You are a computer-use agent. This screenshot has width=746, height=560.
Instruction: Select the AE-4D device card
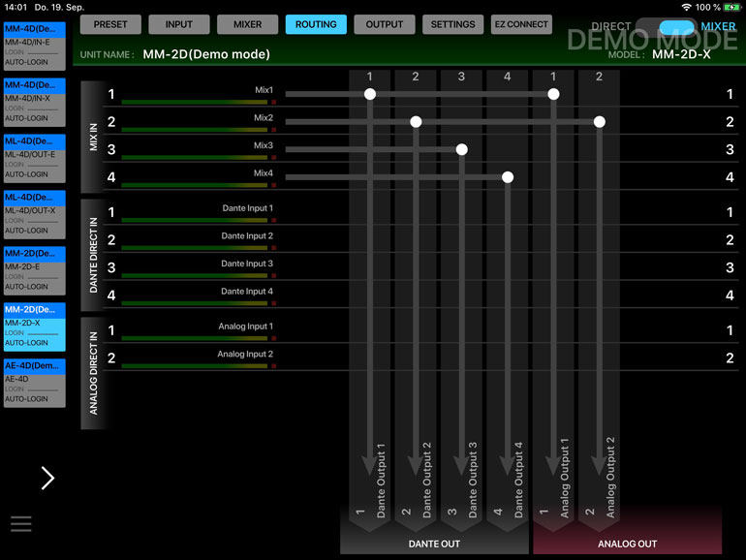click(35, 383)
